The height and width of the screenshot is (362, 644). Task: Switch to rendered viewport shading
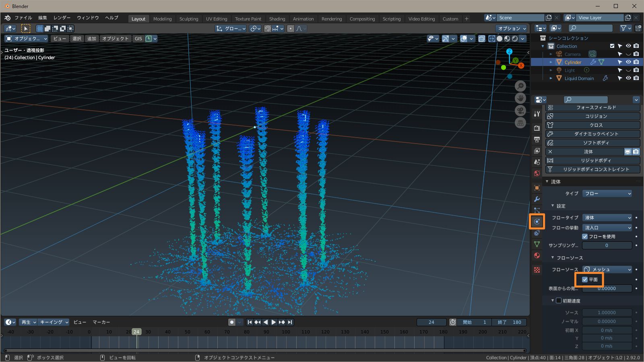coord(515,39)
